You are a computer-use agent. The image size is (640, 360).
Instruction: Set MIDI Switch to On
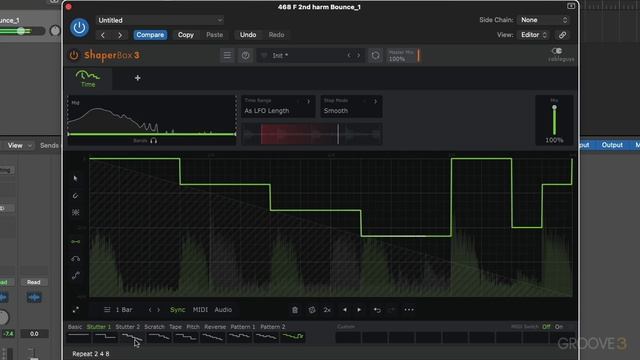click(x=559, y=327)
